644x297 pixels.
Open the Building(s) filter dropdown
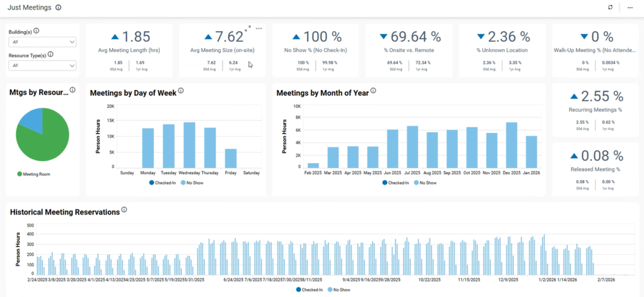42,42
